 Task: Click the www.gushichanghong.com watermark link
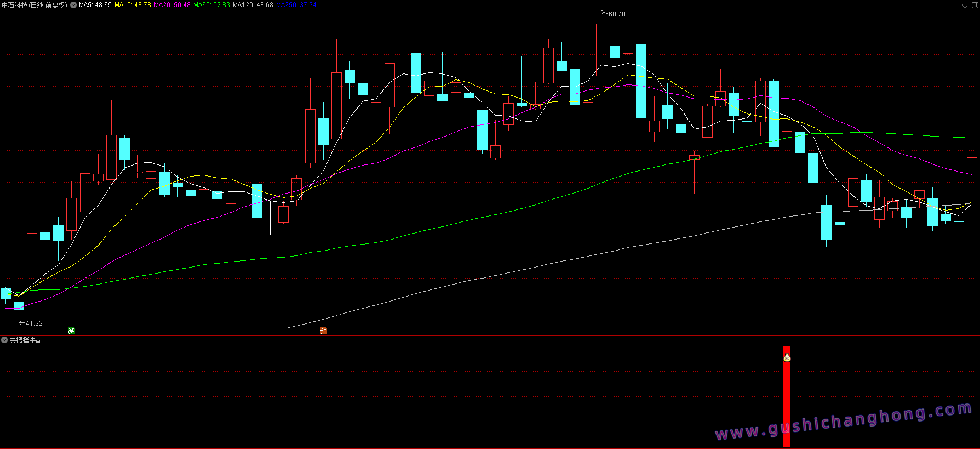click(844, 422)
